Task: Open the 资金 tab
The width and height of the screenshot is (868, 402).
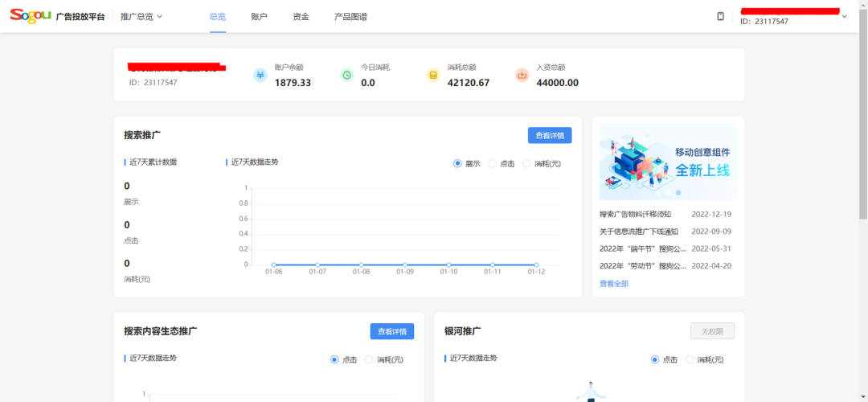Action: [301, 16]
